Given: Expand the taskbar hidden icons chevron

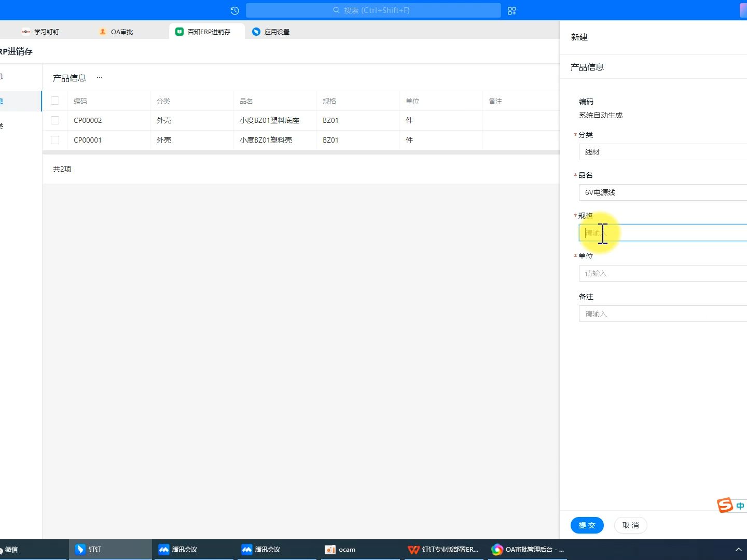Looking at the screenshot, I should 739,550.
